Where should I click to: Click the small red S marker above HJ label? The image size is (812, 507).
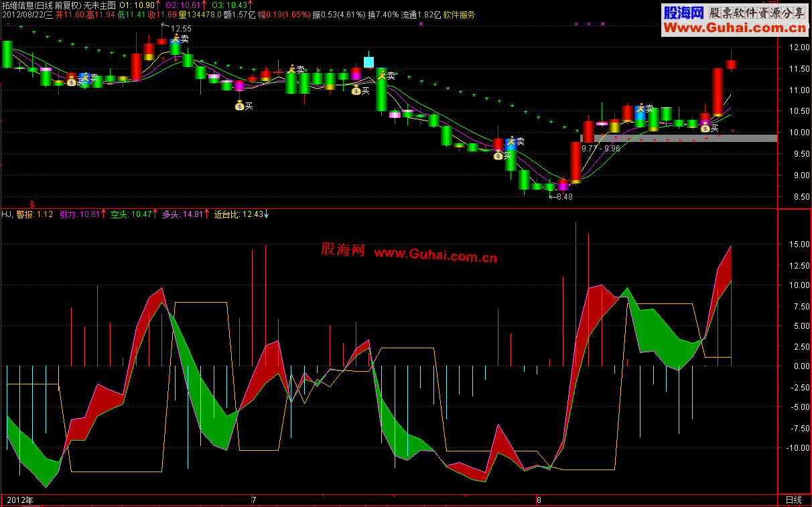pyautogui.click(x=31, y=204)
